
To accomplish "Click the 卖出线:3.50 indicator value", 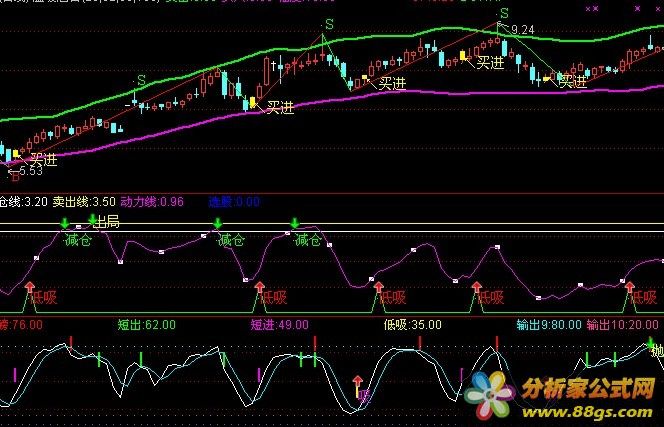I will [x=84, y=202].
